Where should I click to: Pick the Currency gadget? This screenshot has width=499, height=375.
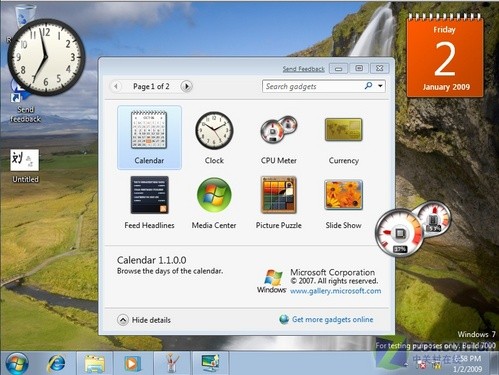[x=343, y=130]
